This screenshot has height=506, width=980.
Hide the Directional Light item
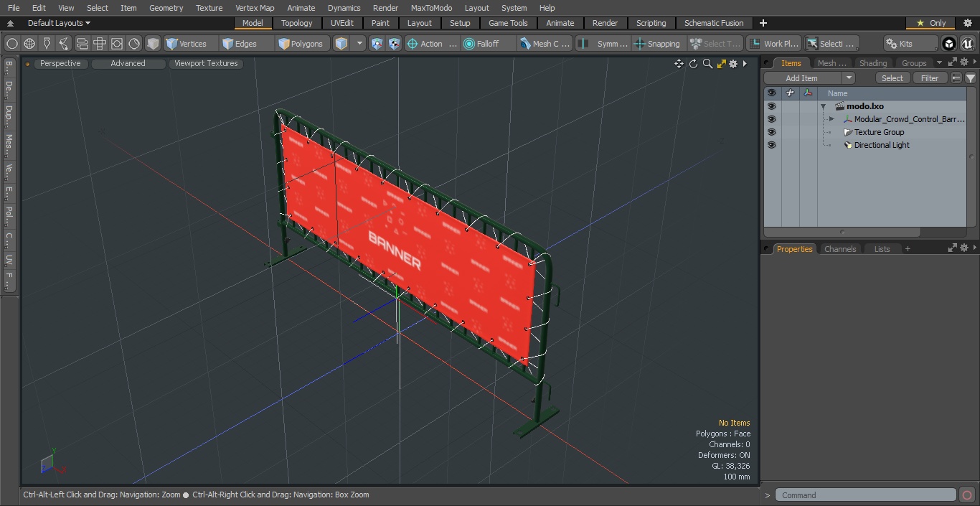771,145
